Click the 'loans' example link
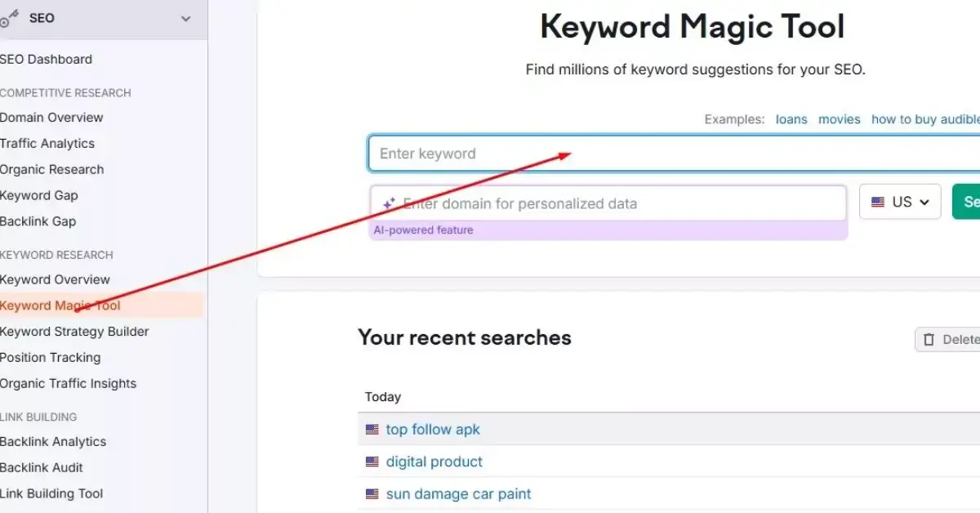Image resolution: width=980 pixels, height=513 pixels. (791, 119)
